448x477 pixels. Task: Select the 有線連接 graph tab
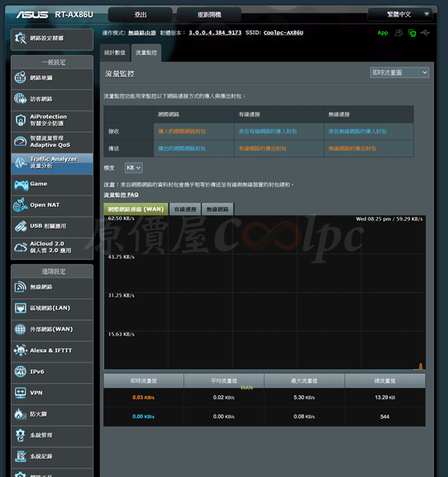point(185,209)
